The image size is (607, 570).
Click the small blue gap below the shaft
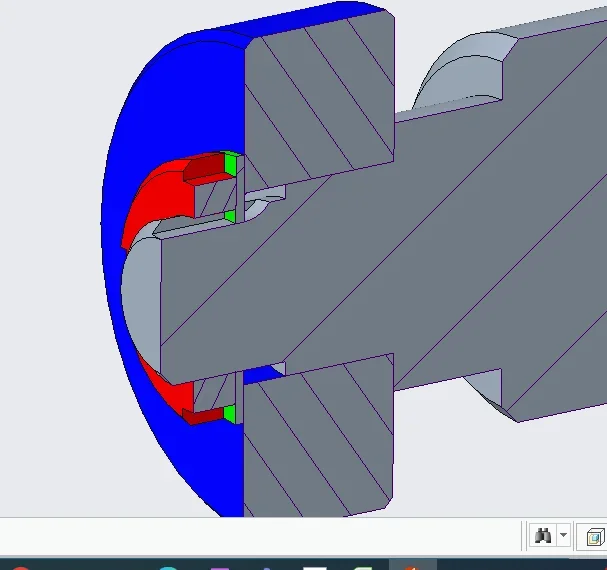(262, 374)
